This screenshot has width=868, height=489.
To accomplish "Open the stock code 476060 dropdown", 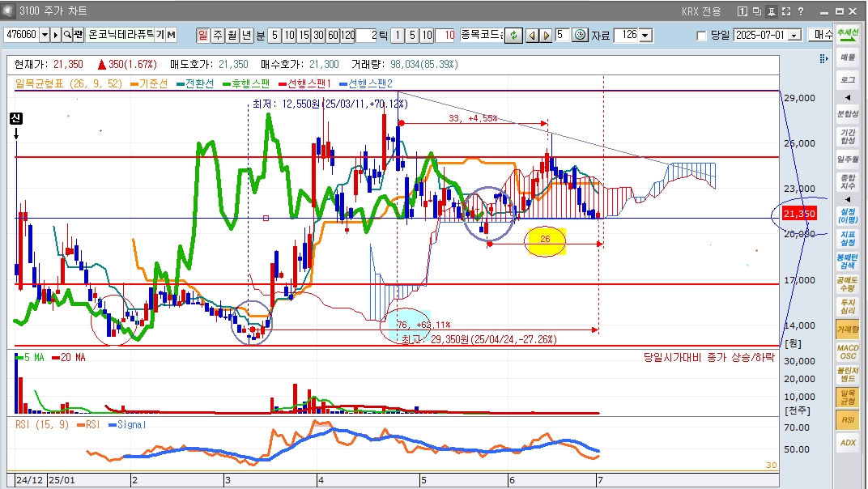I will pyautogui.click(x=45, y=36).
